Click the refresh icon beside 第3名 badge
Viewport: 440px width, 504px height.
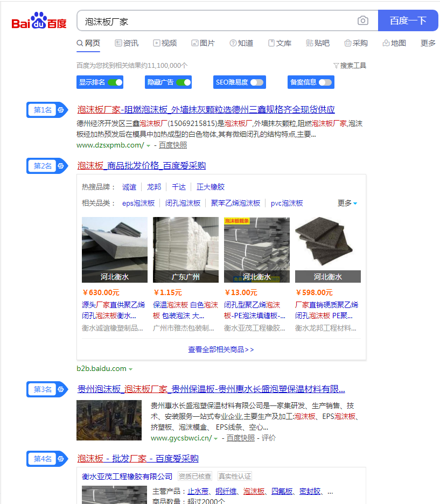click(x=61, y=389)
